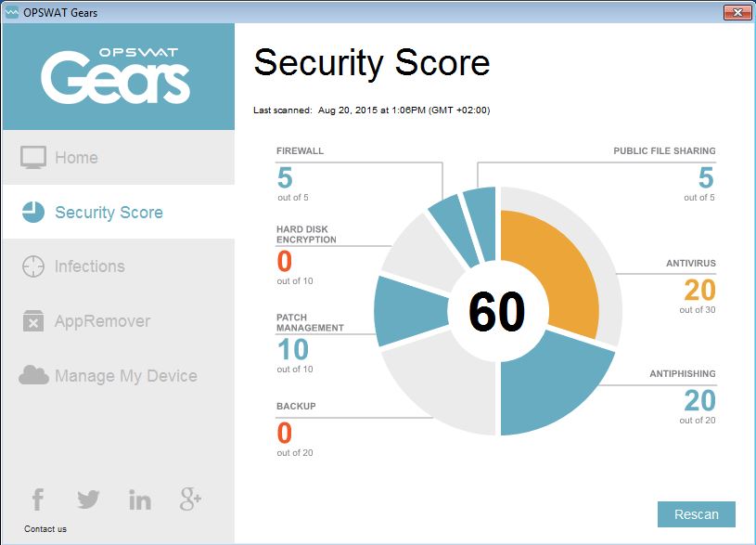The height and width of the screenshot is (545, 756).
Task: Click 'out of 10' under Patch Management
Action: (295, 370)
